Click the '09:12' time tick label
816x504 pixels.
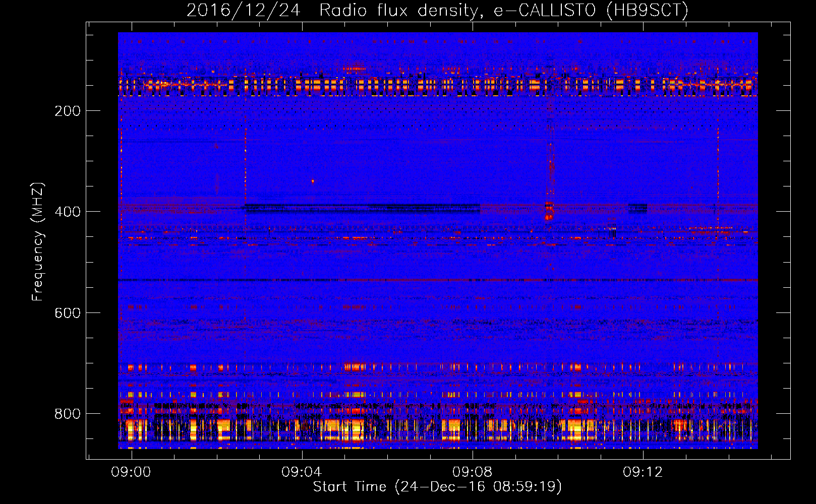coord(643,472)
